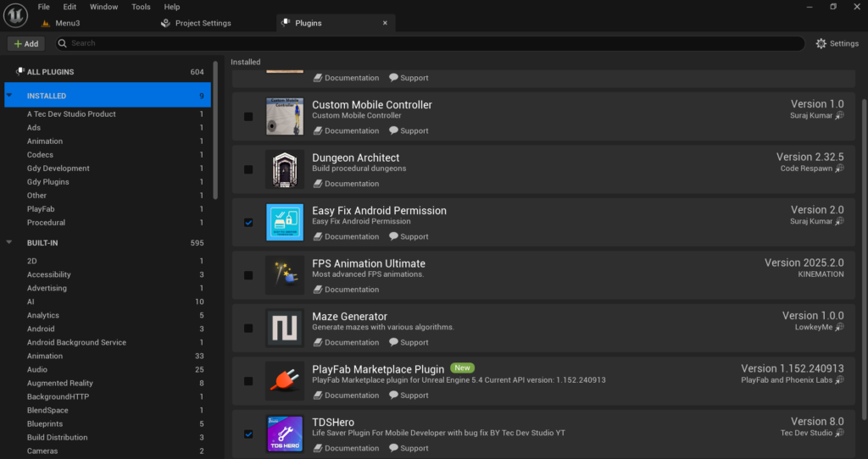Click the Maze Generator plugin icon
The height and width of the screenshot is (459, 868).
click(285, 328)
